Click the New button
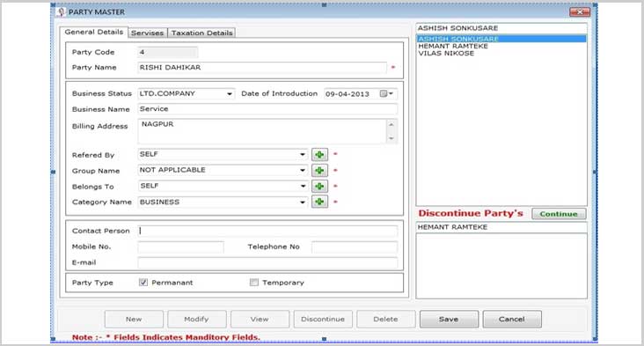Image resolution: width=644 pixels, height=346 pixels. [x=134, y=319]
